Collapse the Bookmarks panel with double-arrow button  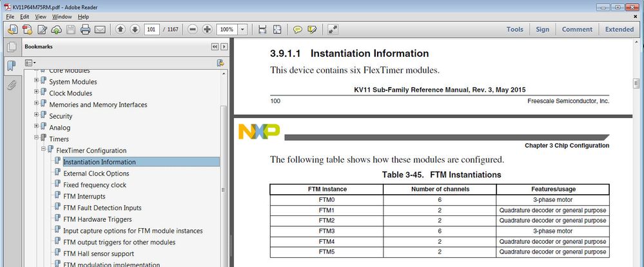(x=215, y=47)
